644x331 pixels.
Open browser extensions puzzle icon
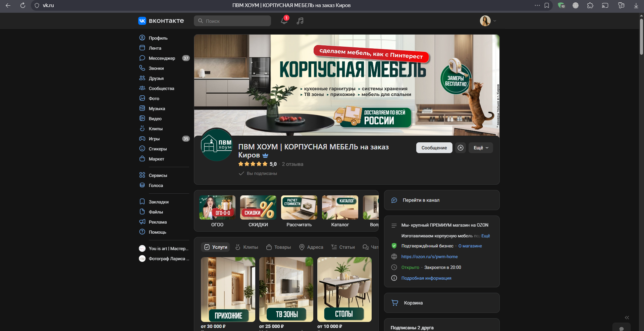click(590, 5)
